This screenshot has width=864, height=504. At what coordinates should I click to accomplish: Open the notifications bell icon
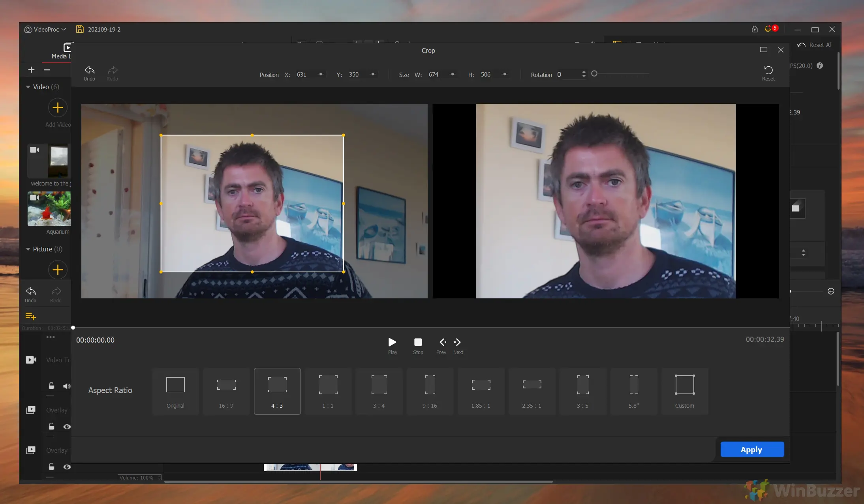coord(768,29)
